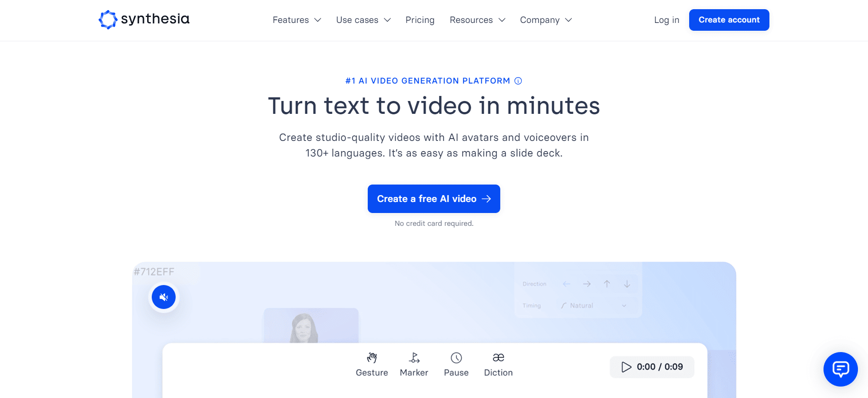Click Create a free AI video
Image resolution: width=868 pixels, height=398 pixels.
tap(434, 199)
